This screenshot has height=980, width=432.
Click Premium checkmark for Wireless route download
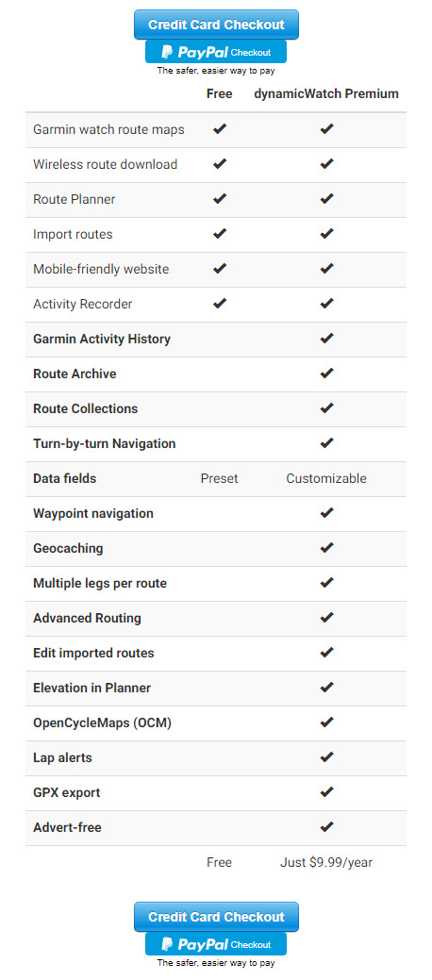(326, 164)
